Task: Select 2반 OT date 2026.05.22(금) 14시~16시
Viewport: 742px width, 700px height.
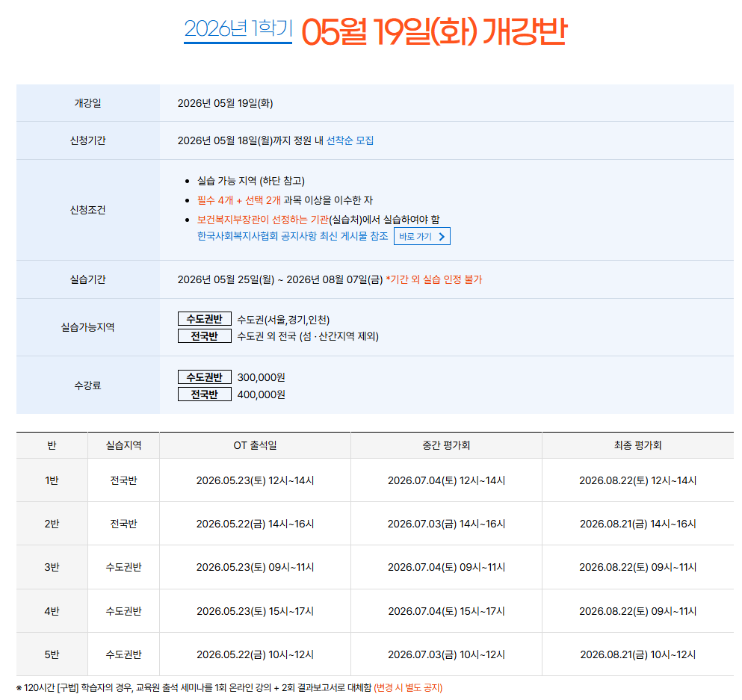Action: coord(255,524)
